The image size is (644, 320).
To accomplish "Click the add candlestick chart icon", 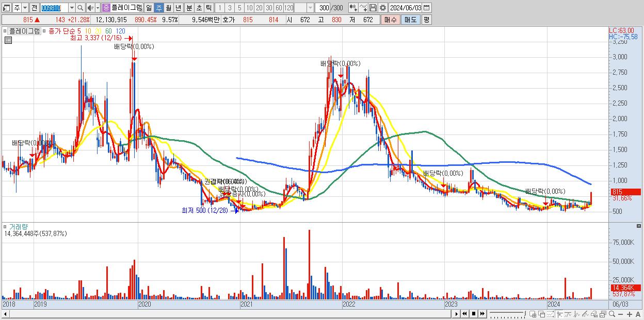I will click(x=353, y=8).
